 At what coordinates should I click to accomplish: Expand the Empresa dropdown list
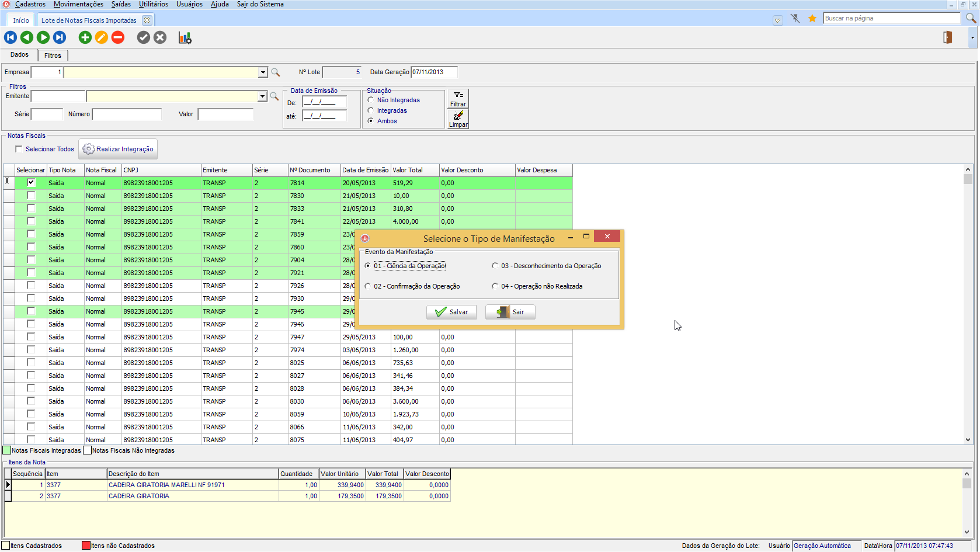[x=263, y=72]
